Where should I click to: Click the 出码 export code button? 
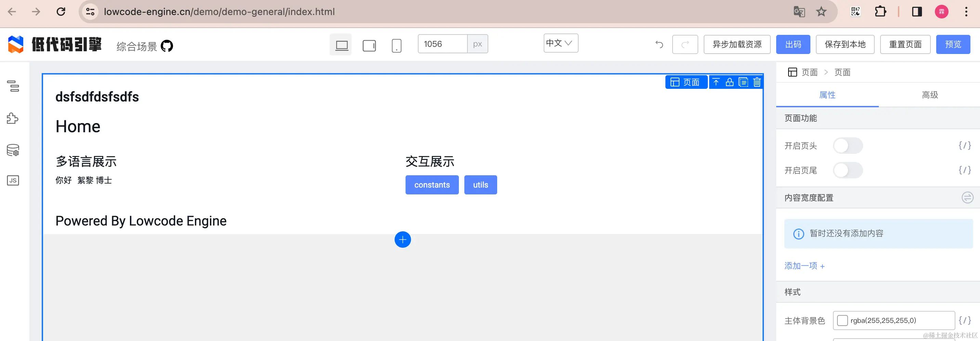coord(793,44)
